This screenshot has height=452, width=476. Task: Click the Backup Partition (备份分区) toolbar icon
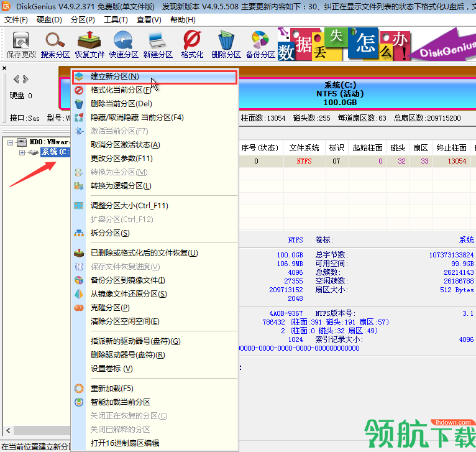260,45
